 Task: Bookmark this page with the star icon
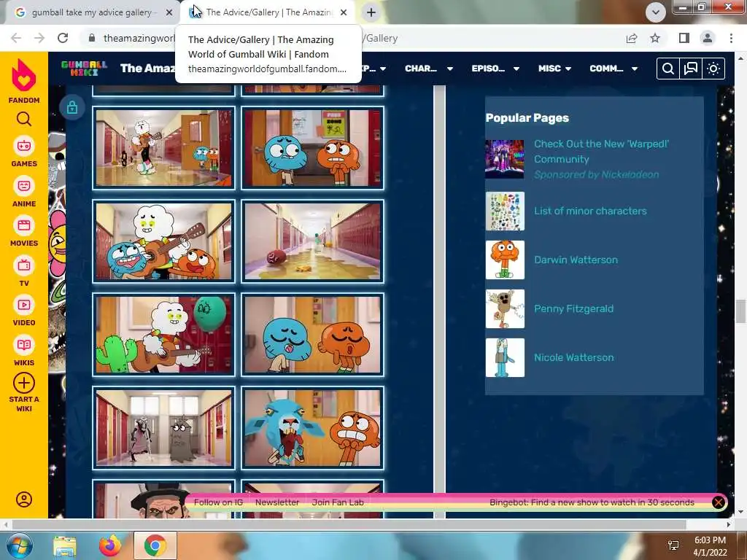coord(655,38)
